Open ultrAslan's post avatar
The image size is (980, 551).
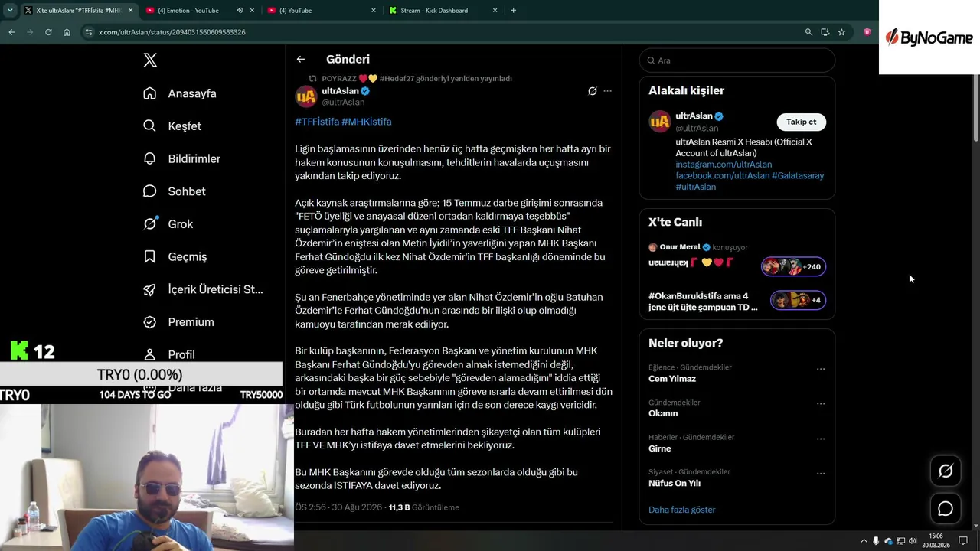pos(306,96)
